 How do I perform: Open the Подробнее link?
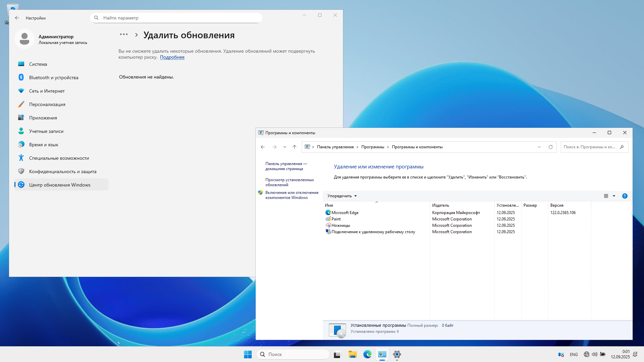172,57
